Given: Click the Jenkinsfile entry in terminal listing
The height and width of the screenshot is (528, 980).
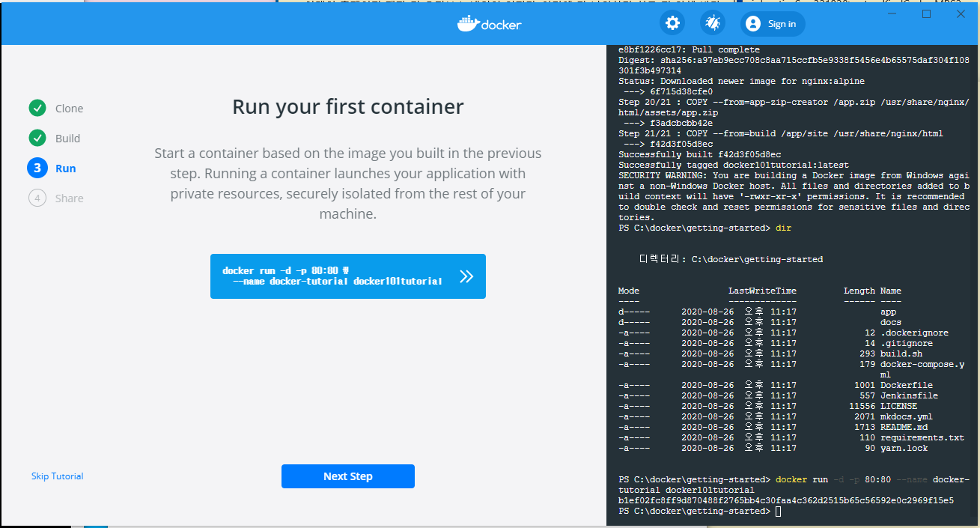Looking at the screenshot, I should tap(909, 395).
